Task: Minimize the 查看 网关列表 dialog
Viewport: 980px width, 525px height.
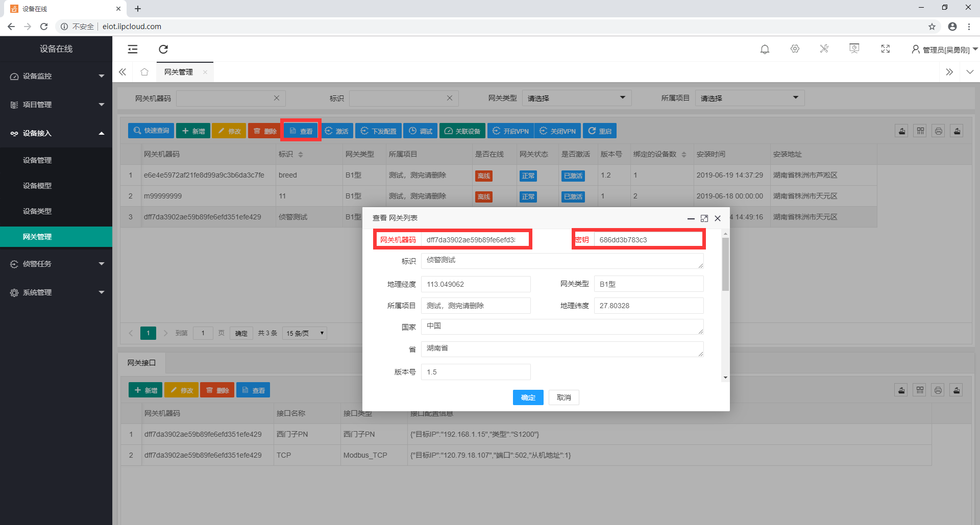Action: pyautogui.click(x=691, y=218)
